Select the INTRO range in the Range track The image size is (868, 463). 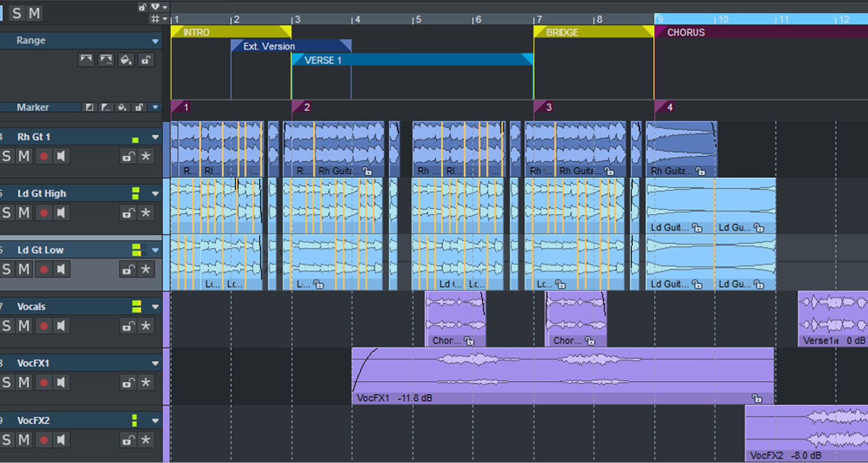tap(231, 32)
